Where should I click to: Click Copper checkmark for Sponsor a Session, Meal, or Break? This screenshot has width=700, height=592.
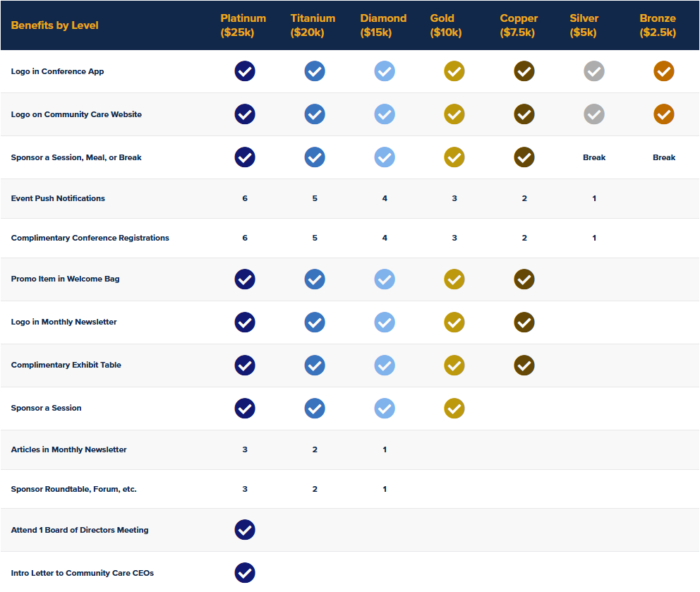coord(524,157)
